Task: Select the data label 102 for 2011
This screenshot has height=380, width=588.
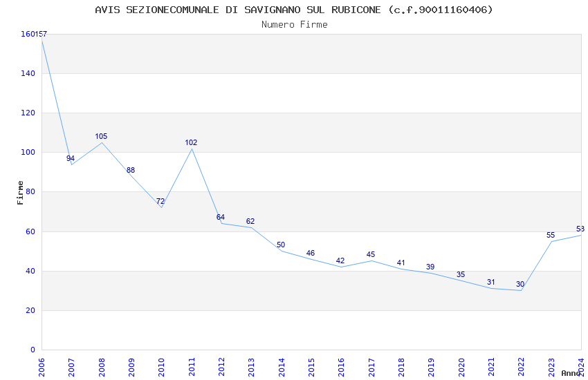Action: pos(191,142)
